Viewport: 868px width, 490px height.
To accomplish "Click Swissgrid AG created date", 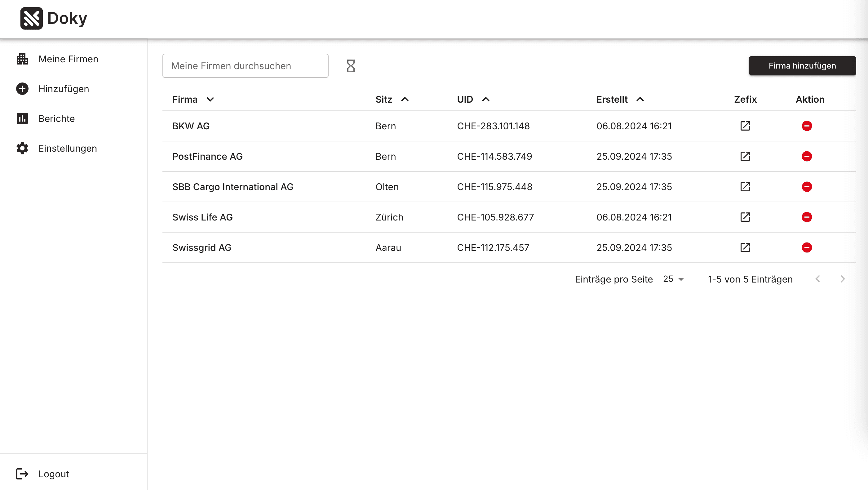I will pyautogui.click(x=634, y=247).
